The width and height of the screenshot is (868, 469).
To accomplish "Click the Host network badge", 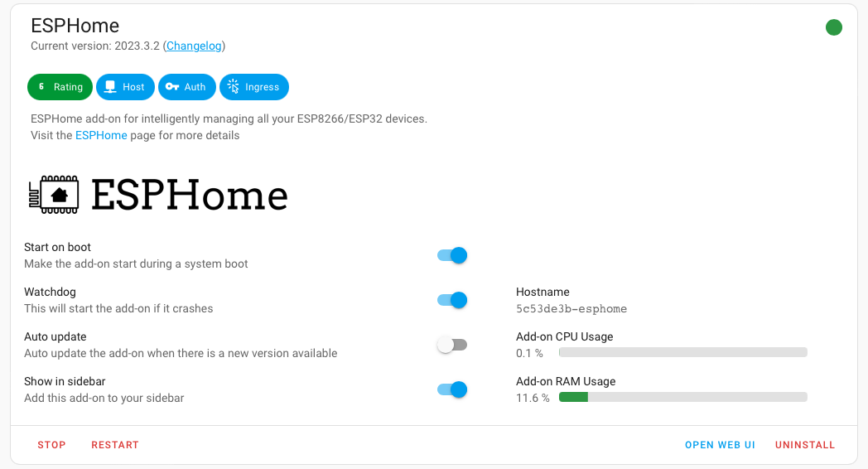I will pyautogui.click(x=125, y=87).
